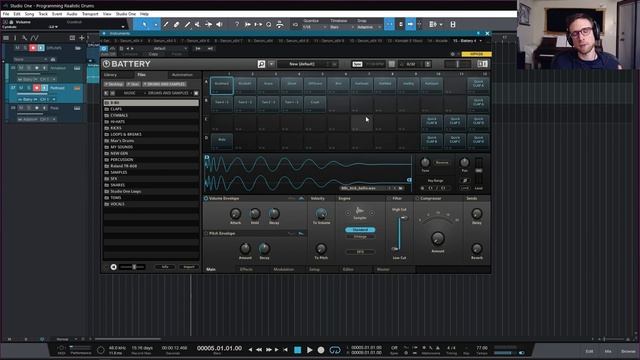640x360 pixels.
Task: Select the Arrow tool in the toolbar
Action: (x=144, y=24)
